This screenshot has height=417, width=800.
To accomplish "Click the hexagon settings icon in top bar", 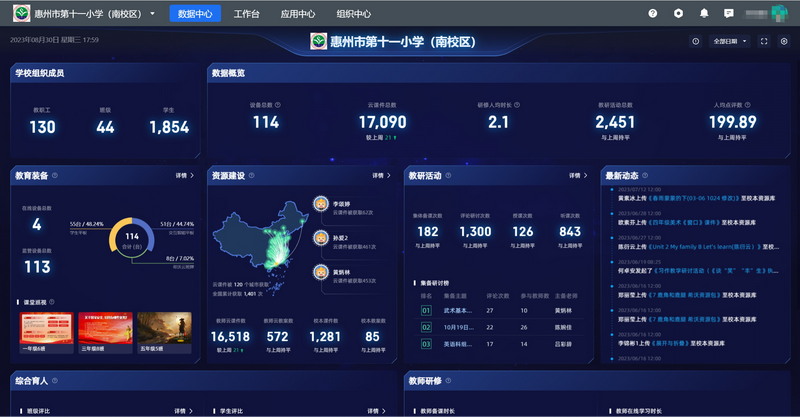I will tap(678, 14).
